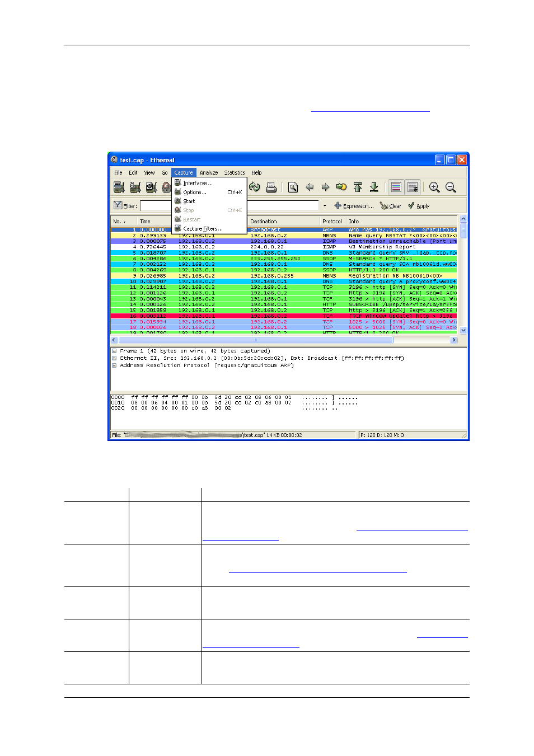
Task: Select packet row 'Name query NBSTAT'
Action: click(284, 236)
